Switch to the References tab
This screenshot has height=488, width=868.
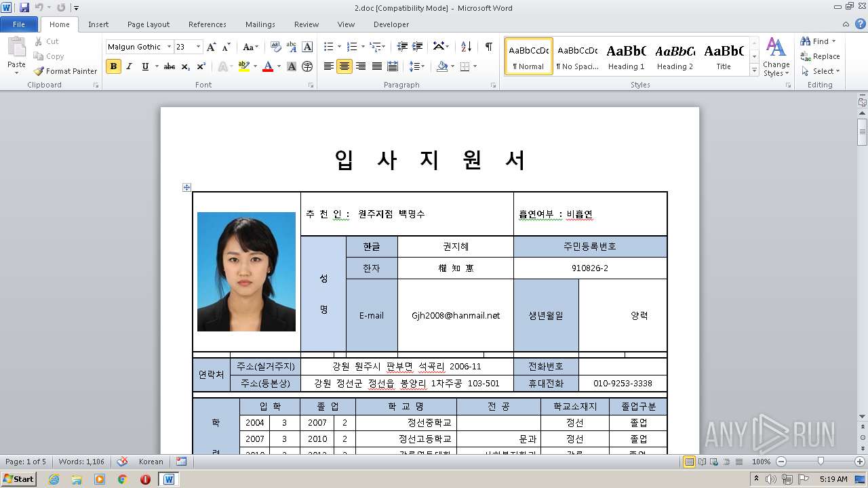click(x=208, y=24)
